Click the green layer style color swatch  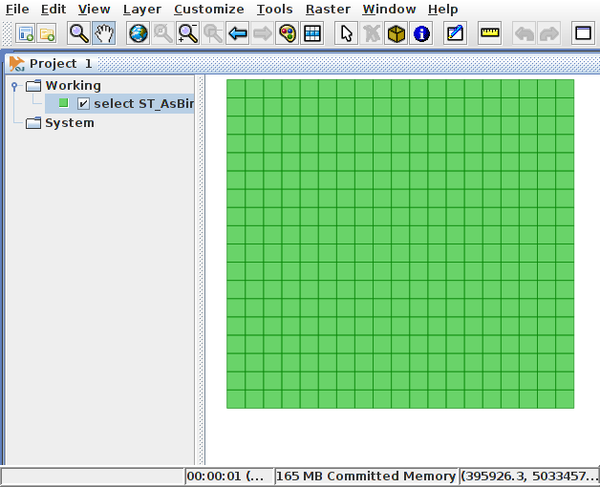(x=64, y=104)
